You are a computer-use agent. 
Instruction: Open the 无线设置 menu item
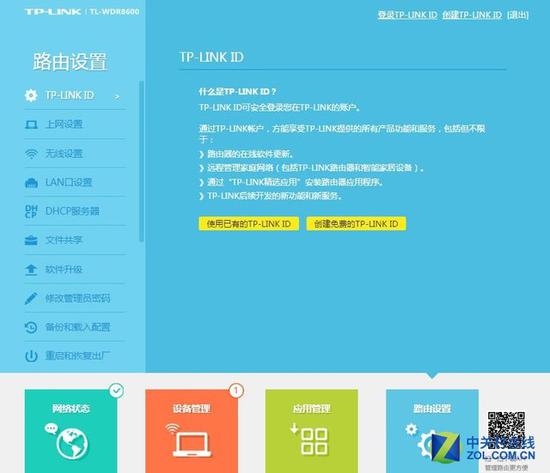point(75,154)
